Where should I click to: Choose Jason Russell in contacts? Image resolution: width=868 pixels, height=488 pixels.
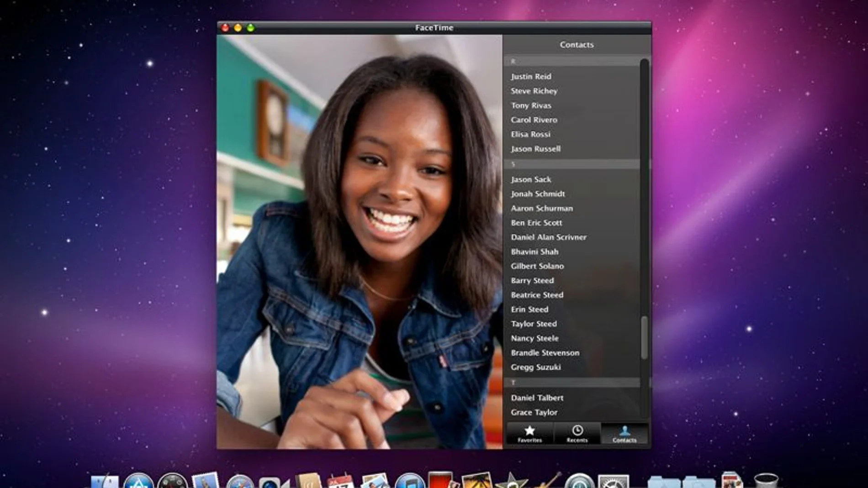click(x=535, y=149)
